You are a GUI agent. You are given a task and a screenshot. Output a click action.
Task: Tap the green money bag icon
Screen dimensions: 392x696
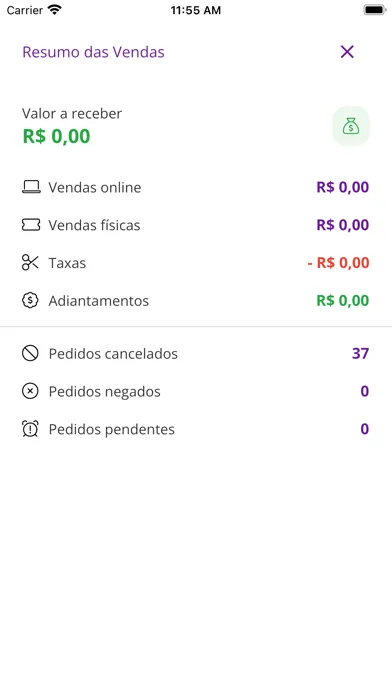[351, 126]
